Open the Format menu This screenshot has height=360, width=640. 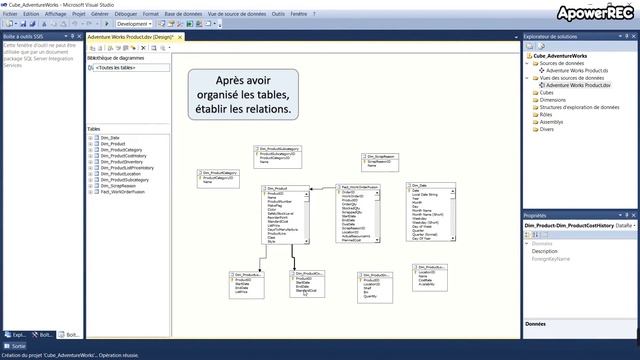pyautogui.click(x=151, y=14)
